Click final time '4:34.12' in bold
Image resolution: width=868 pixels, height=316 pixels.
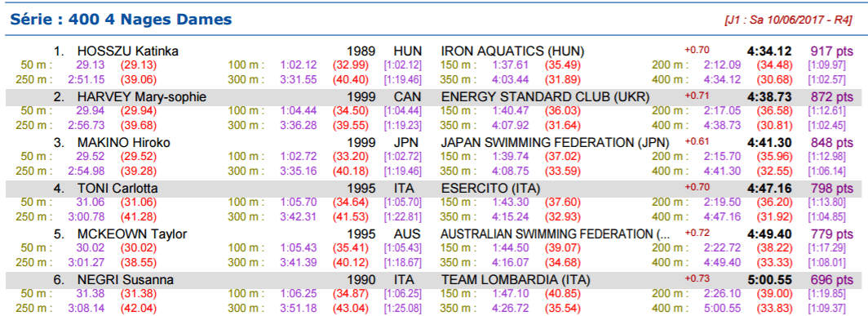click(769, 51)
